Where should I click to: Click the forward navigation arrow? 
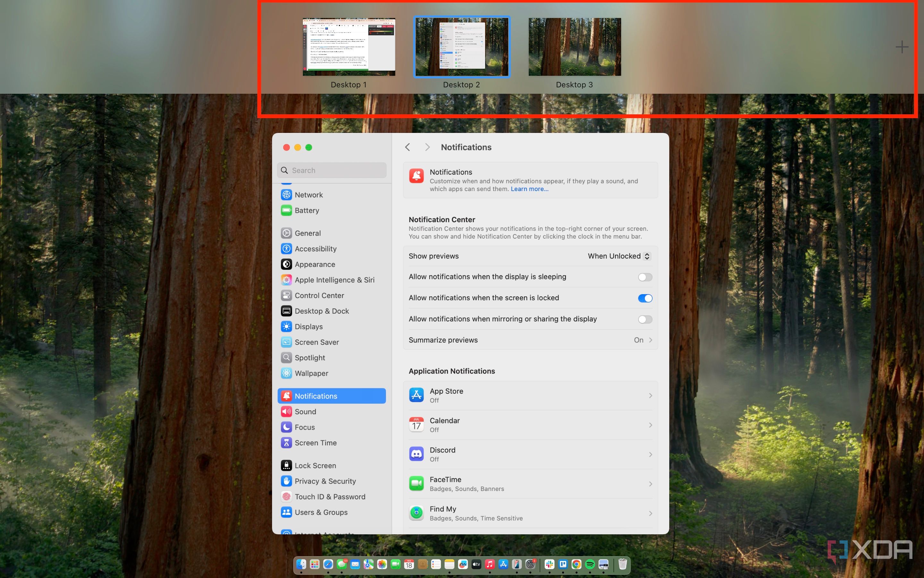[427, 147]
